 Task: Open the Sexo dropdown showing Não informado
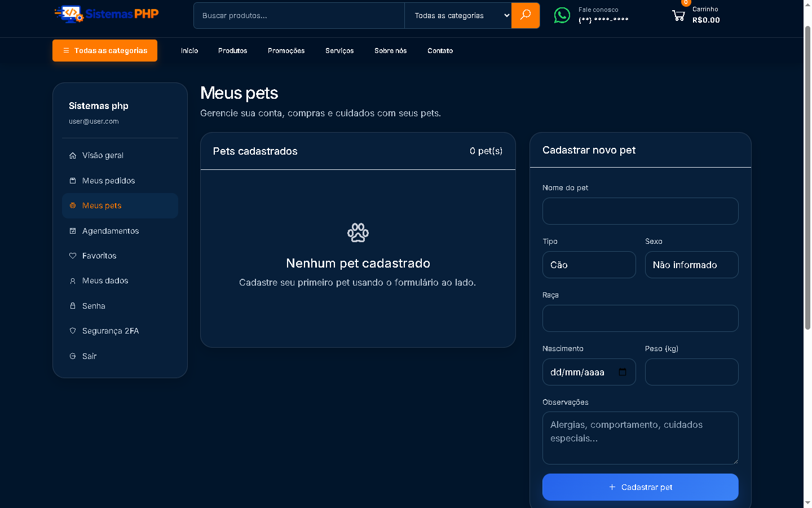coord(692,265)
